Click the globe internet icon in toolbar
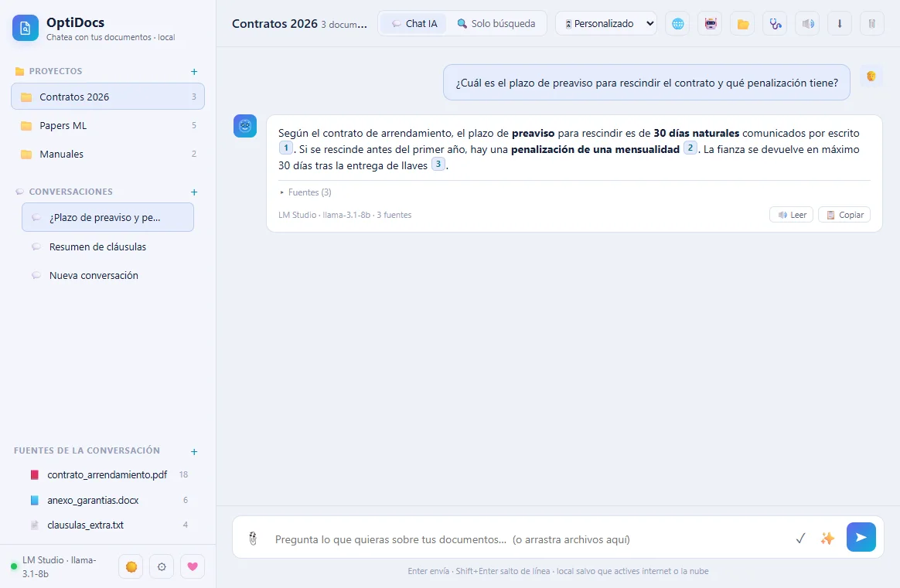900x588 pixels. 678,23
